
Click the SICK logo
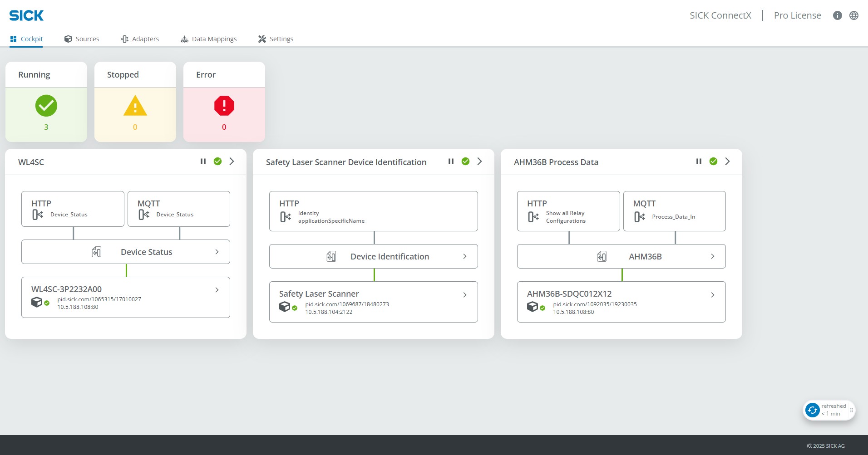pyautogui.click(x=26, y=15)
